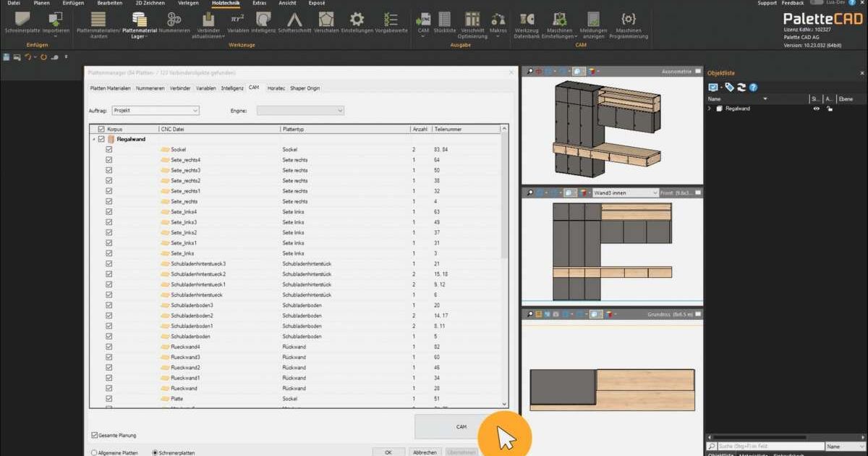
Task: Open the Auftrag Projekt dropdown
Action: 155,110
